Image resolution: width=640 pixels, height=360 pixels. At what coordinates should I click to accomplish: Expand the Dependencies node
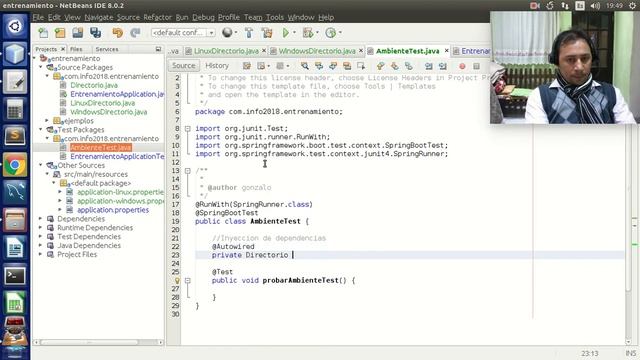coord(41,219)
